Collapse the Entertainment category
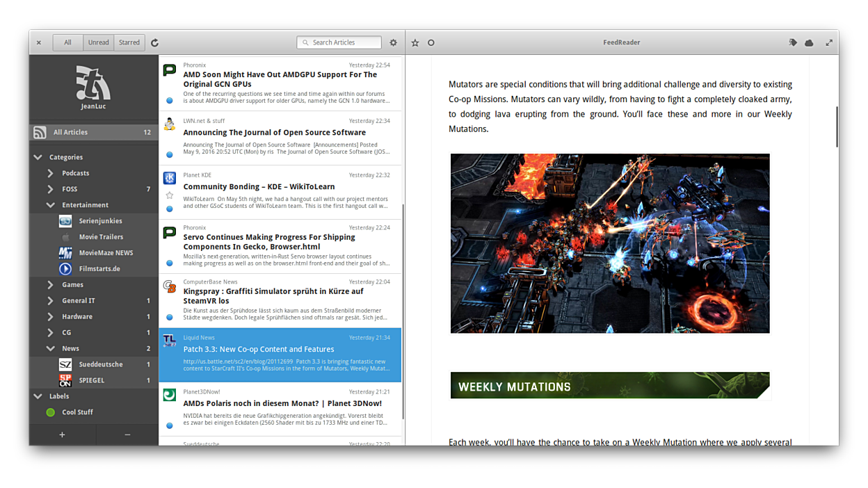Viewport: 868px width, 488px height. tap(50, 205)
